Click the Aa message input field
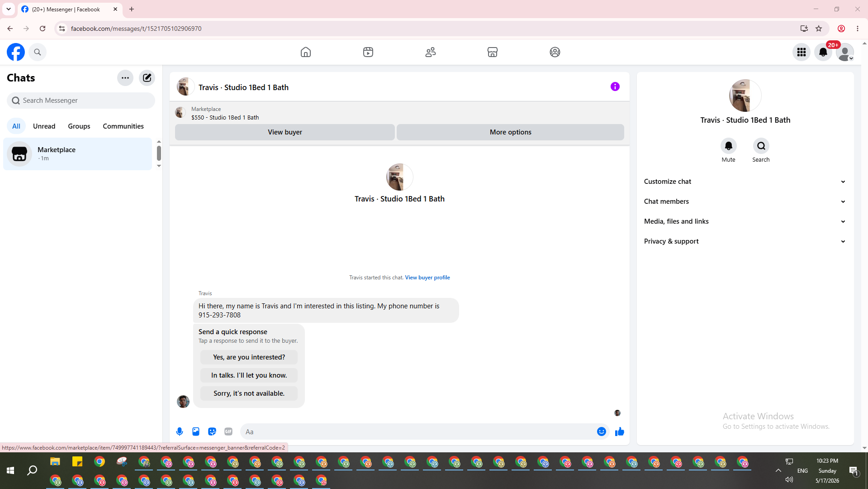Image resolution: width=868 pixels, height=489 pixels. coord(418,432)
